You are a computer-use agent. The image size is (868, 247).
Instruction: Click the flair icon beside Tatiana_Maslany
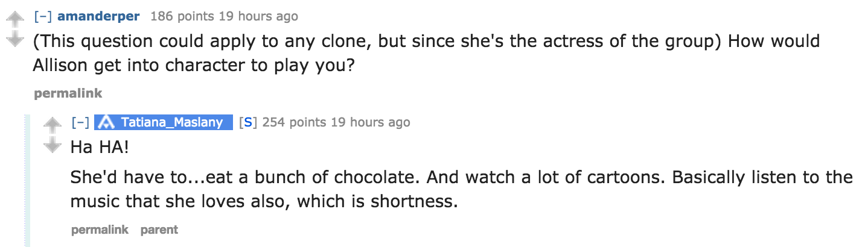pyautogui.click(x=107, y=123)
